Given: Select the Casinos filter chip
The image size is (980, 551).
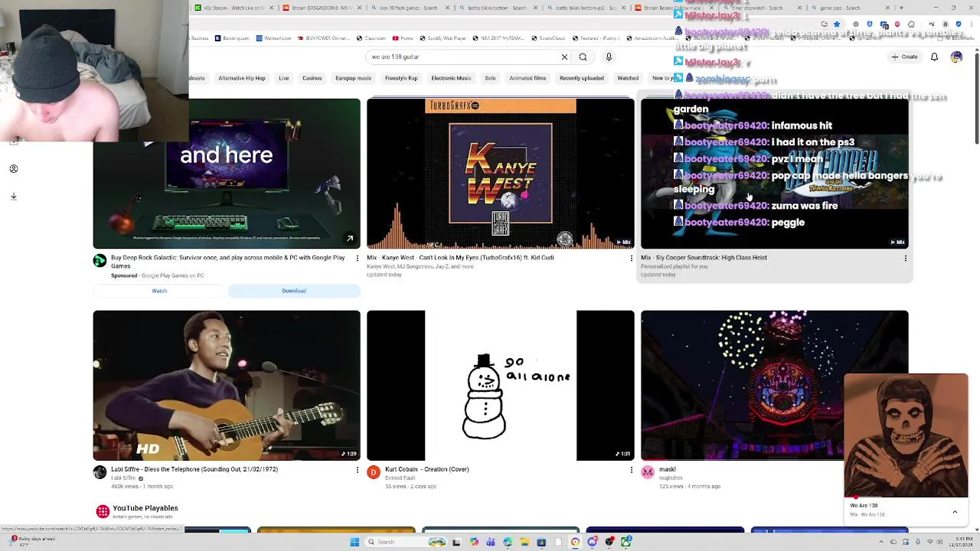Looking at the screenshot, I should 312,78.
